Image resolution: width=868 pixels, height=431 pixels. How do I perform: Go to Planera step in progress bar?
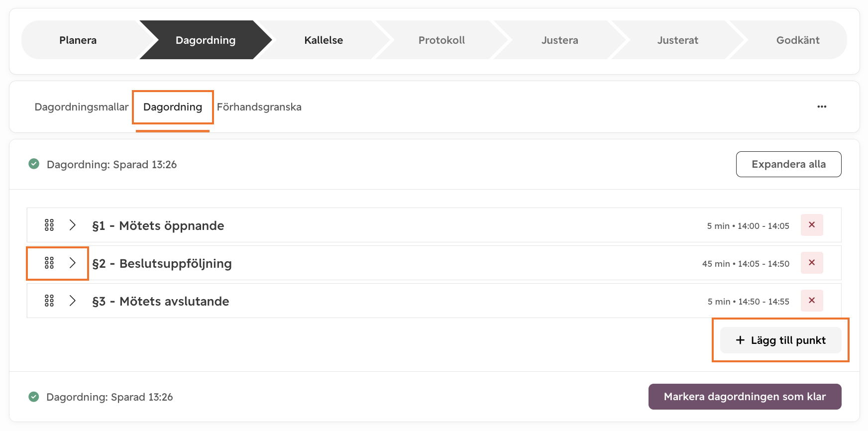[x=78, y=40]
